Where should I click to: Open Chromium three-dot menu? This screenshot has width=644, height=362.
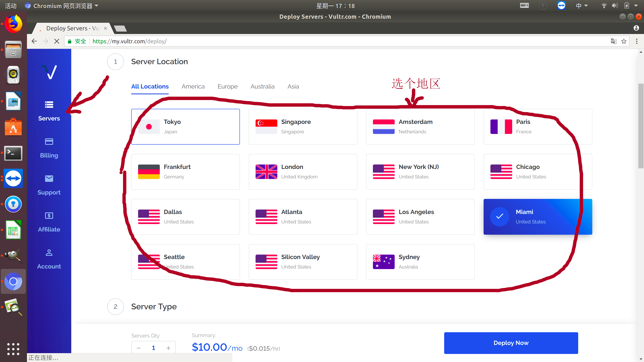[x=637, y=41]
